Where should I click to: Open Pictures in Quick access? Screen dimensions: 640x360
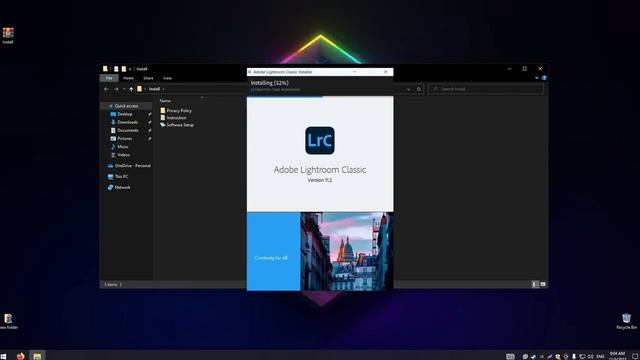click(124, 138)
